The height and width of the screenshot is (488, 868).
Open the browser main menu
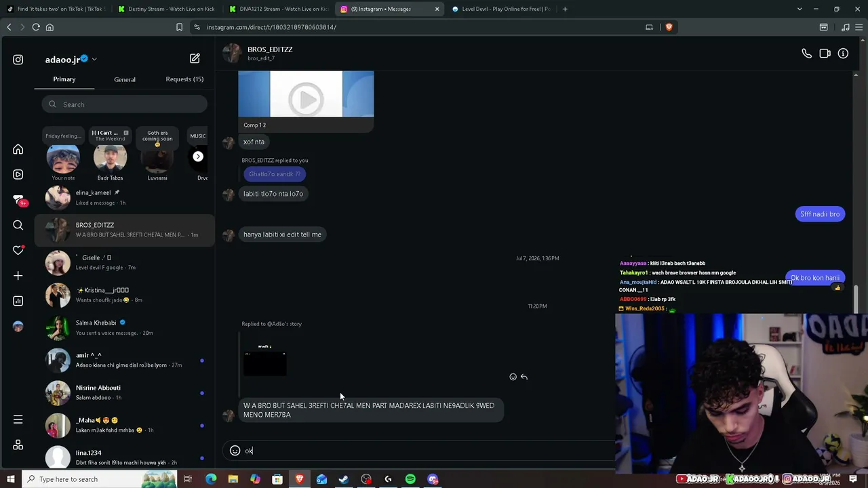coord(861,27)
